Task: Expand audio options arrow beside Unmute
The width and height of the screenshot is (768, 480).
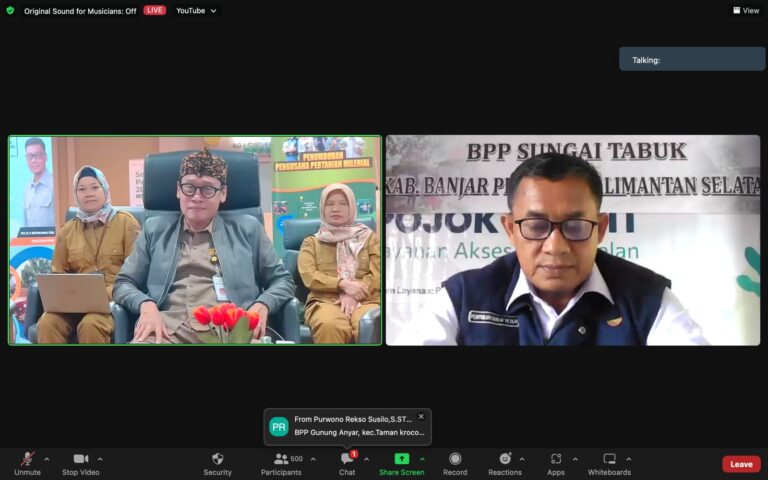Action: [x=47, y=459]
